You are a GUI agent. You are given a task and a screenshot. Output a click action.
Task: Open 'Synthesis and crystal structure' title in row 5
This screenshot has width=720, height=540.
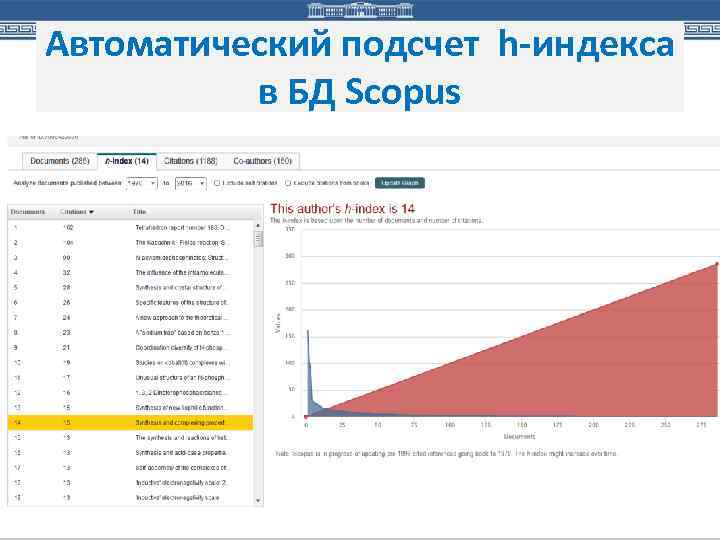[x=180, y=287]
